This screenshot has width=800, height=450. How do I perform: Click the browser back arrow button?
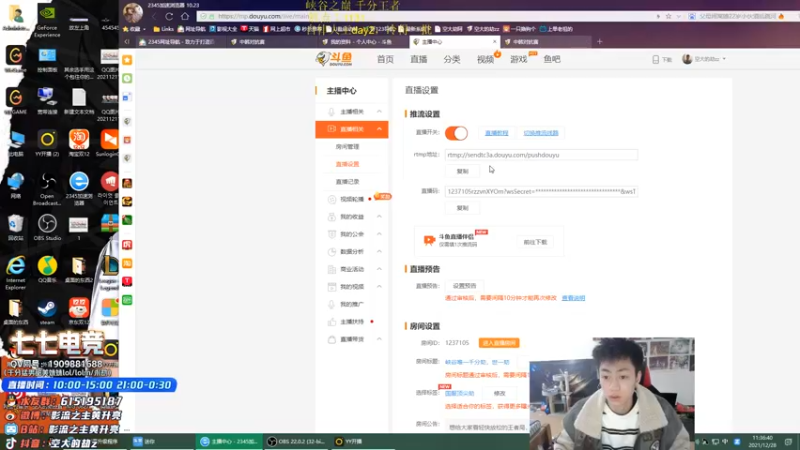(155, 16)
